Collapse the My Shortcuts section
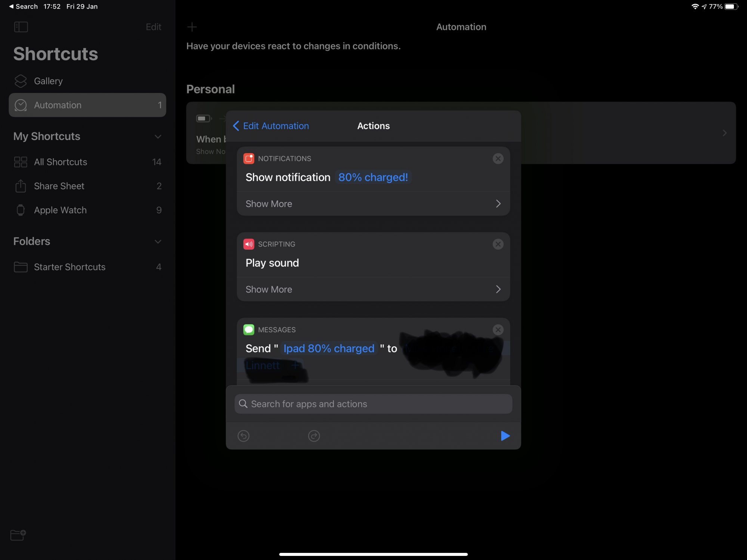The width and height of the screenshot is (747, 560). point(158,137)
